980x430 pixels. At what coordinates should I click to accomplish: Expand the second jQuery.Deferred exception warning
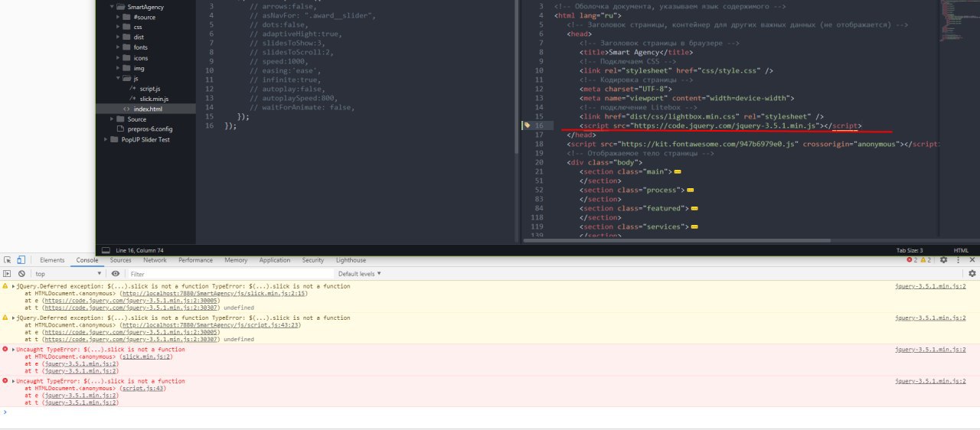tap(13, 318)
